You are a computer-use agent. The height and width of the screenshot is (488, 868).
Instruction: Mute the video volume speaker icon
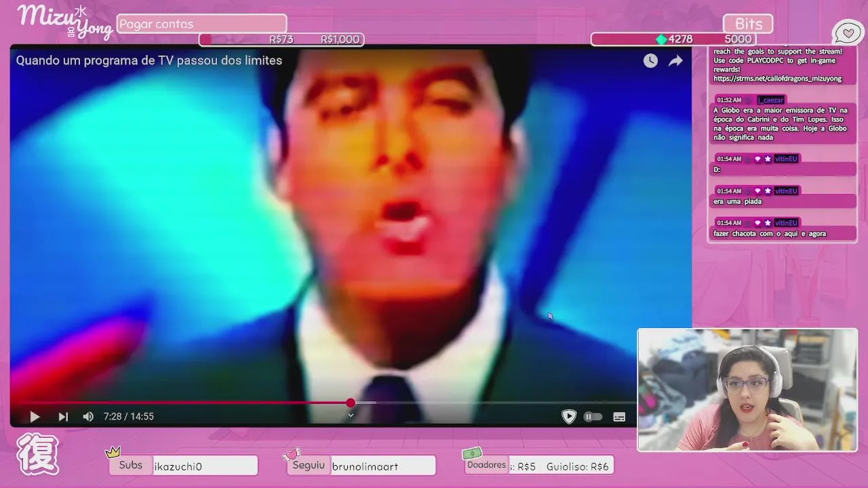[x=88, y=417]
